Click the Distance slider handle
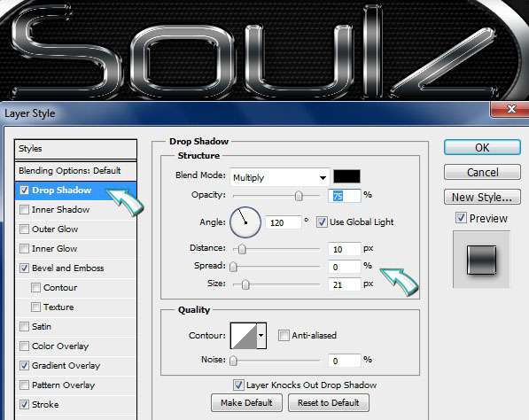The image size is (529, 420). pos(242,249)
